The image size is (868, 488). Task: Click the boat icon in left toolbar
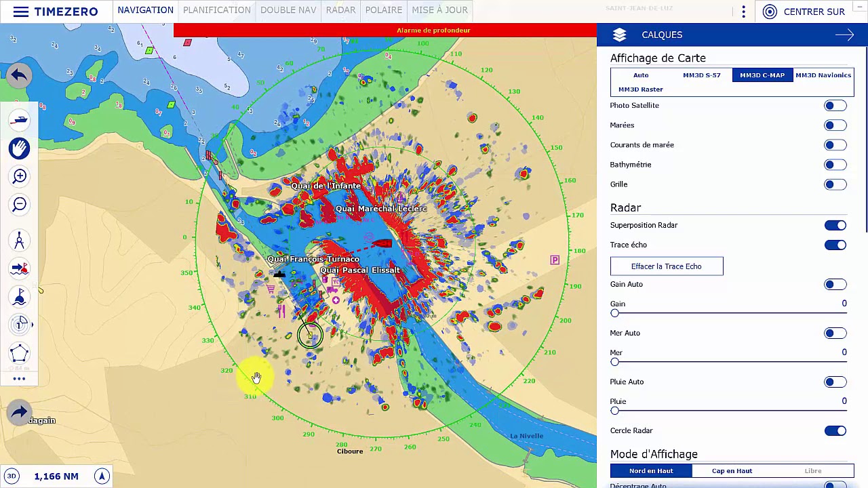19,121
